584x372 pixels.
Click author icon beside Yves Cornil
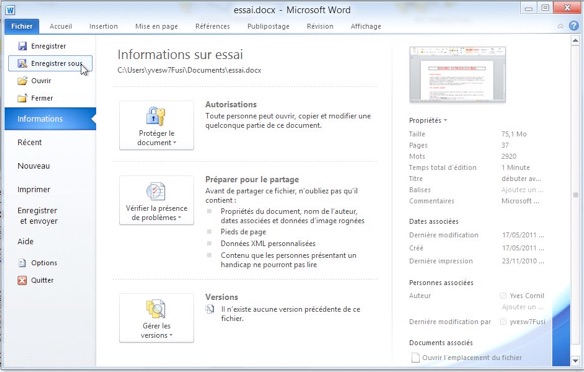click(503, 296)
